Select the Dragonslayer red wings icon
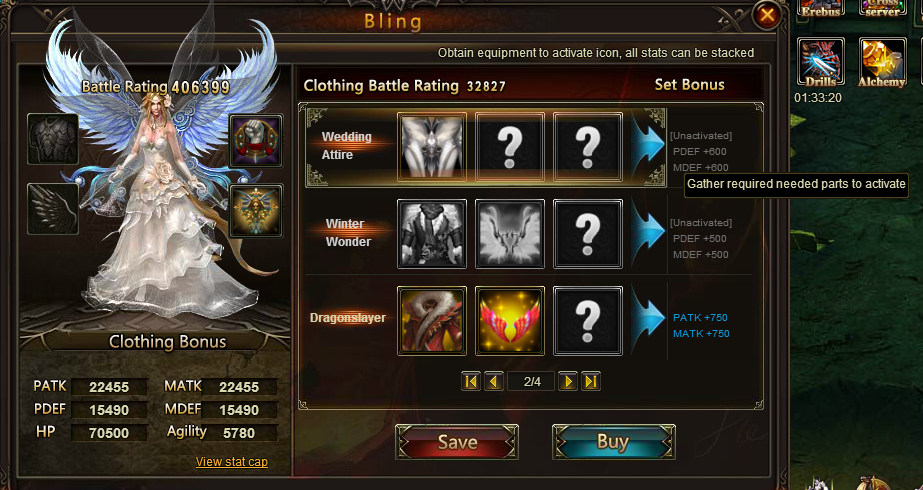The image size is (923, 490). coord(510,321)
